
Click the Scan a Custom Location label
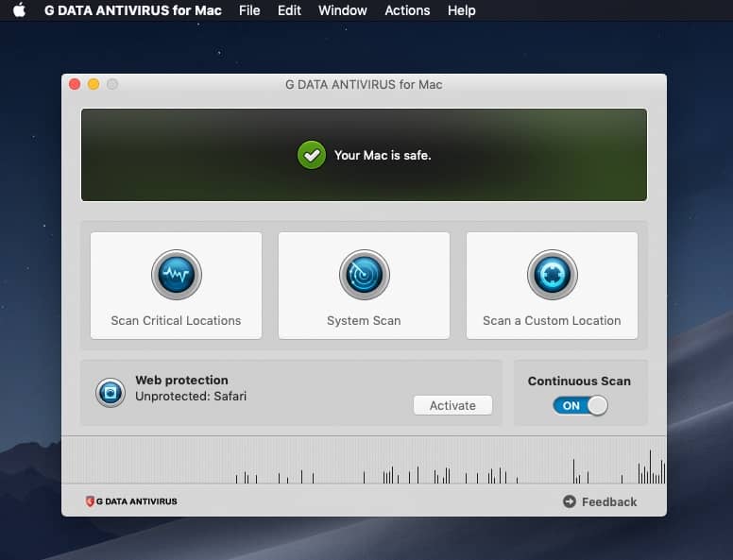click(552, 321)
